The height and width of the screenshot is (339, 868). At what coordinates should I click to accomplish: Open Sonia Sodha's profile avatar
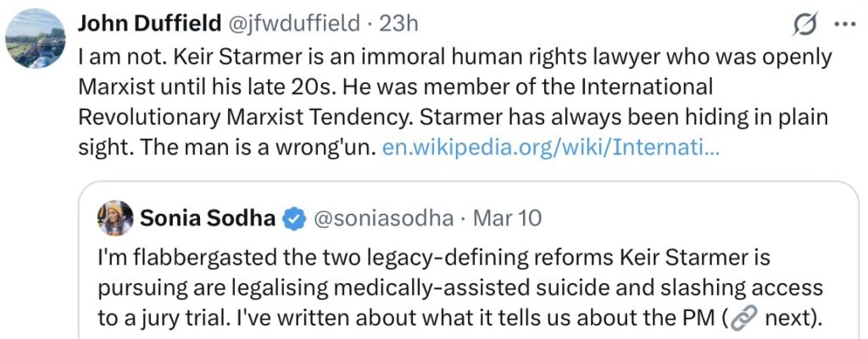115,218
